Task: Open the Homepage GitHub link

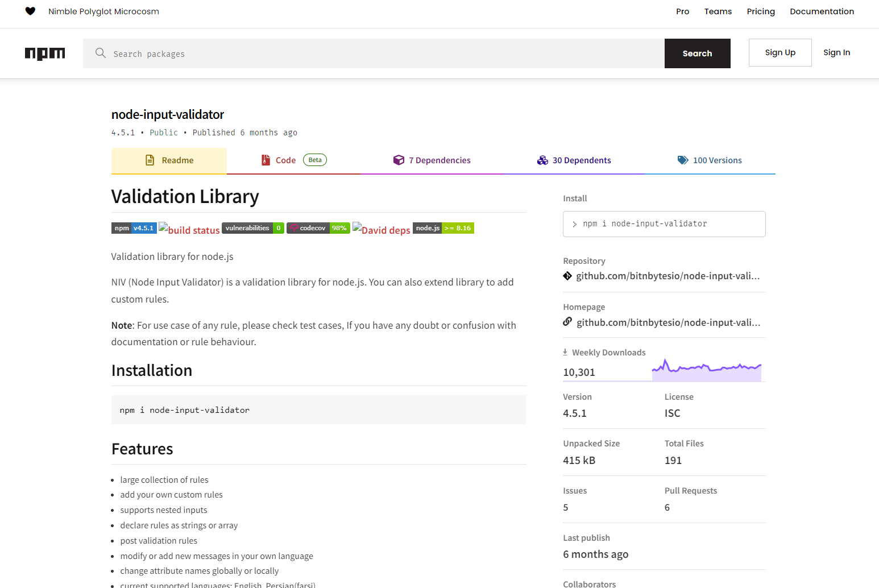Action: tap(669, 322)
